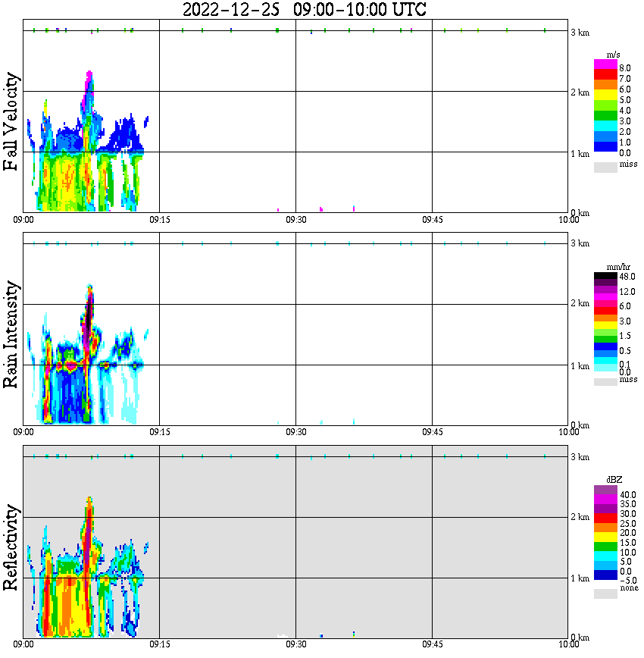
Task: Select the red swatch in the m/s legend
Action: click(605, 75)
